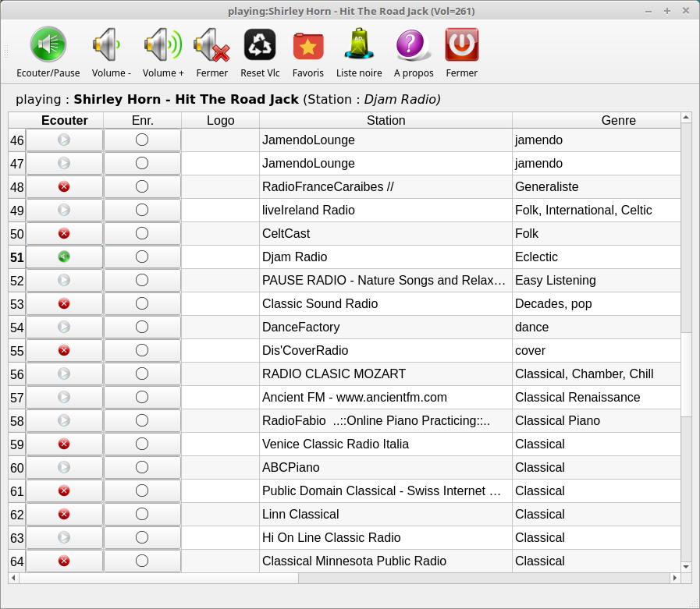700x609 pixels.
Task: Open the A propos question mark icon
Action: (x=413, y=44)
